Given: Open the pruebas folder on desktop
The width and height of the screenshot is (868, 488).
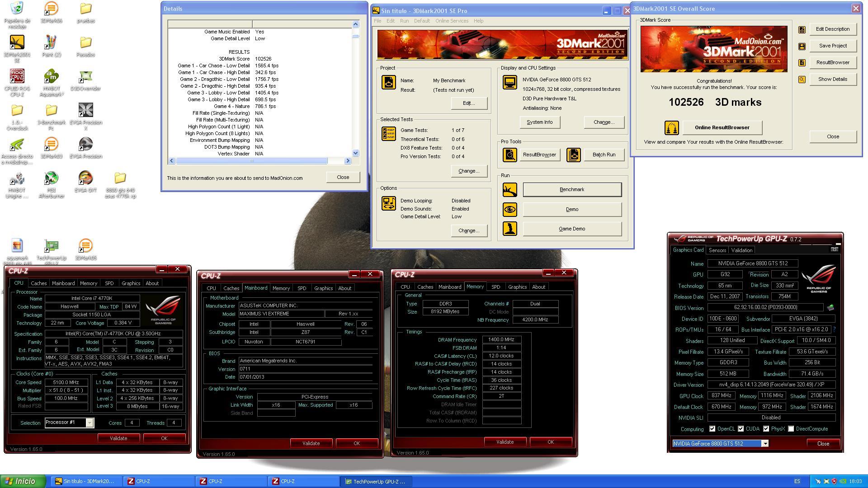Looking at the screenshot, I should coord(85,12).
